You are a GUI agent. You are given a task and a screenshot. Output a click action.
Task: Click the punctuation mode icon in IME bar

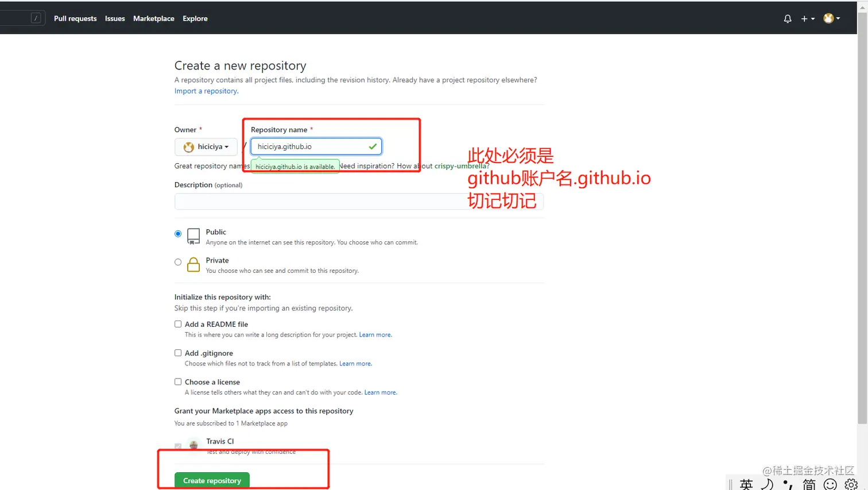coord(788,485)
